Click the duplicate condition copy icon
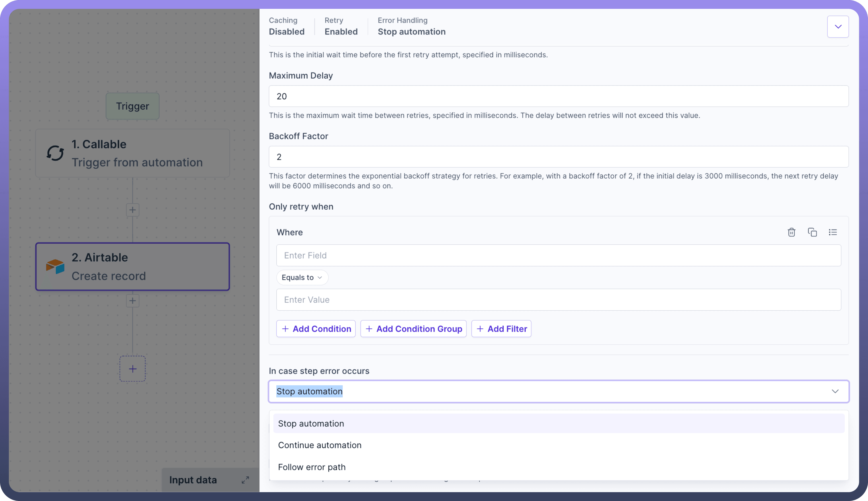 point(812,232)
